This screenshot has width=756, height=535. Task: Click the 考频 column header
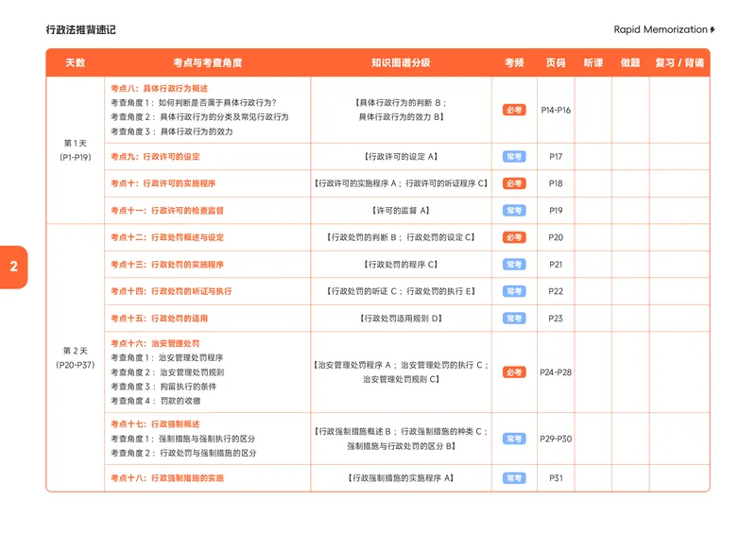point(514,62)
